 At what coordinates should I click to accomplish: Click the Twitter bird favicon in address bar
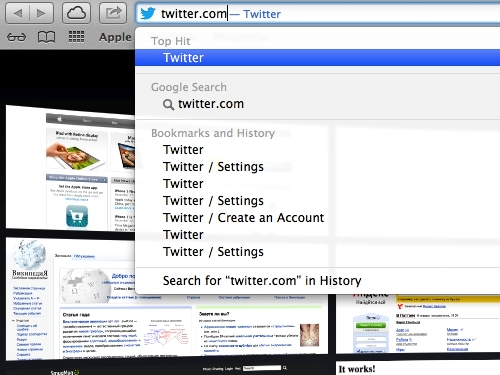pos(148,14)
